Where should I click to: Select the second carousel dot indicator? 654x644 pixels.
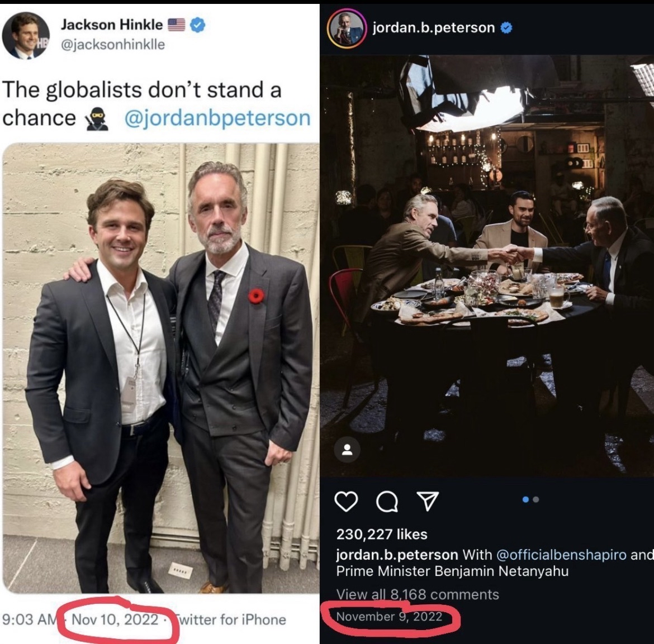coord(536,499)
